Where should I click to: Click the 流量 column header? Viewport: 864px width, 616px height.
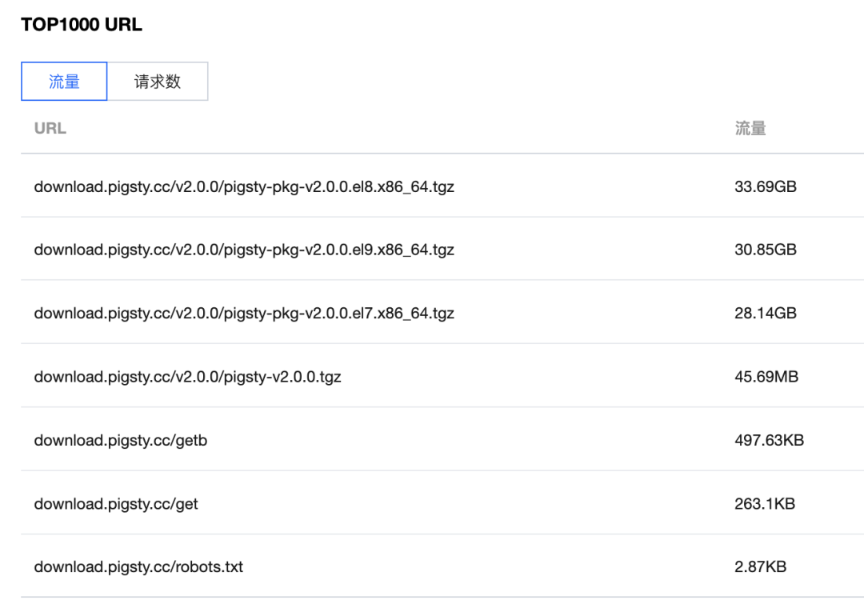point(750,128)
